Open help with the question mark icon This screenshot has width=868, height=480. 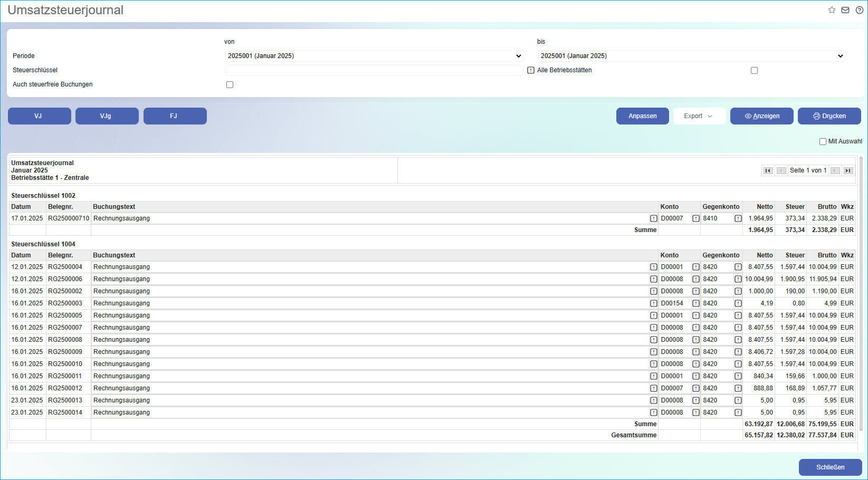pyautogui.click(x=859, y=10)
